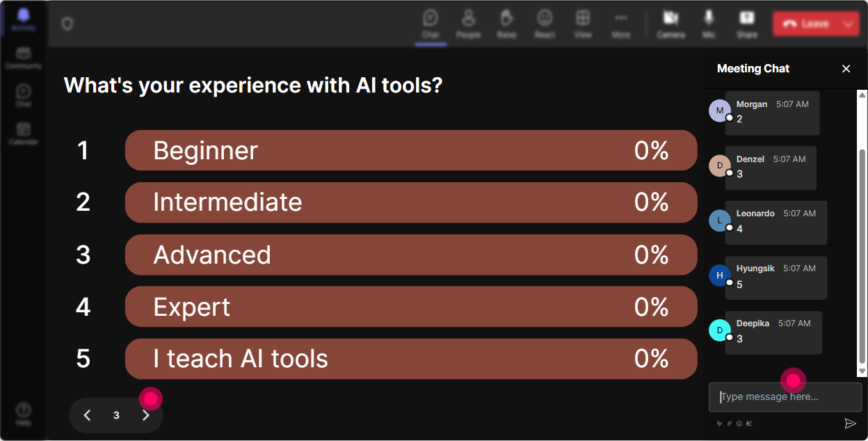Open the React emoji menu

545,24
